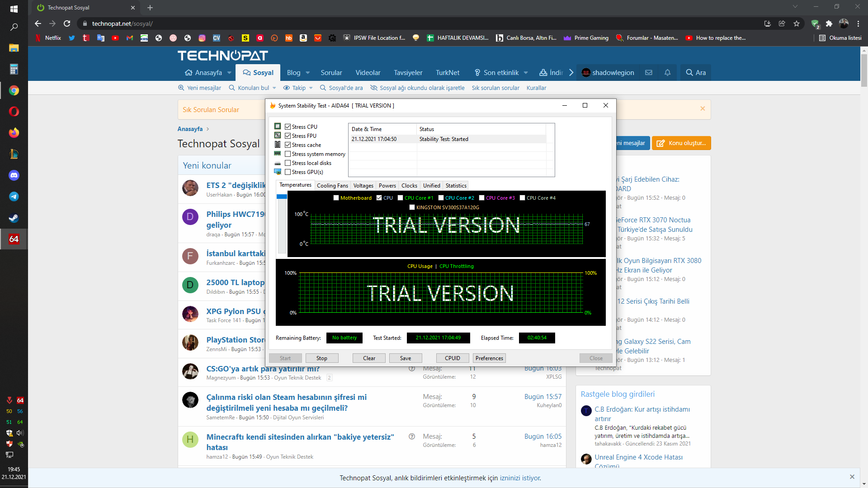Image resolution: width=868 pixels, height=488 pixels.
Task: Click the Discord icon in the taskbar
Action: (x=14, y=175)
